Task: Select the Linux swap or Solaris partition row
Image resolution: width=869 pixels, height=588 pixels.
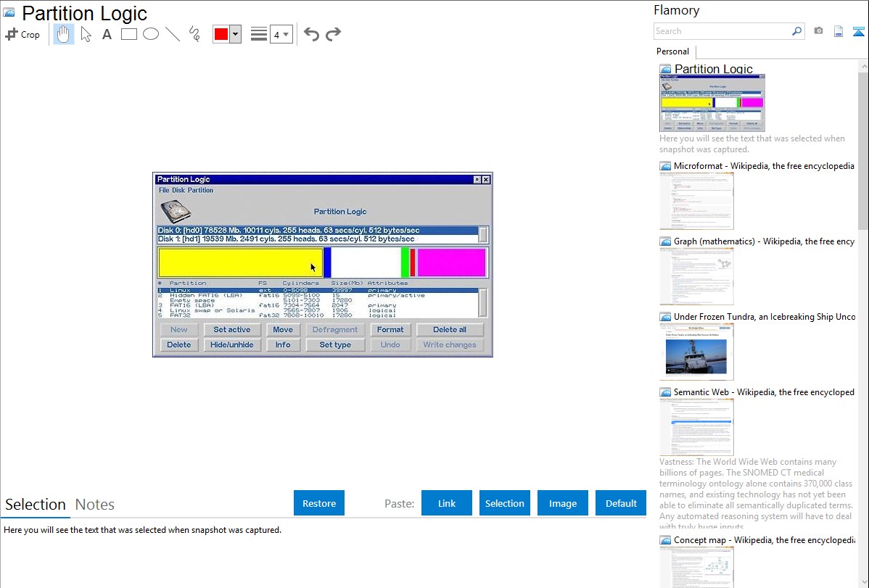Action: pyautogui.click(x=318, y=310)
